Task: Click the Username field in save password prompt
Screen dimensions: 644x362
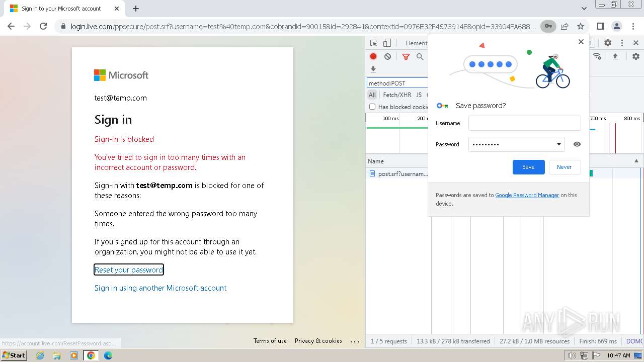Action: [x=524, y=123]
